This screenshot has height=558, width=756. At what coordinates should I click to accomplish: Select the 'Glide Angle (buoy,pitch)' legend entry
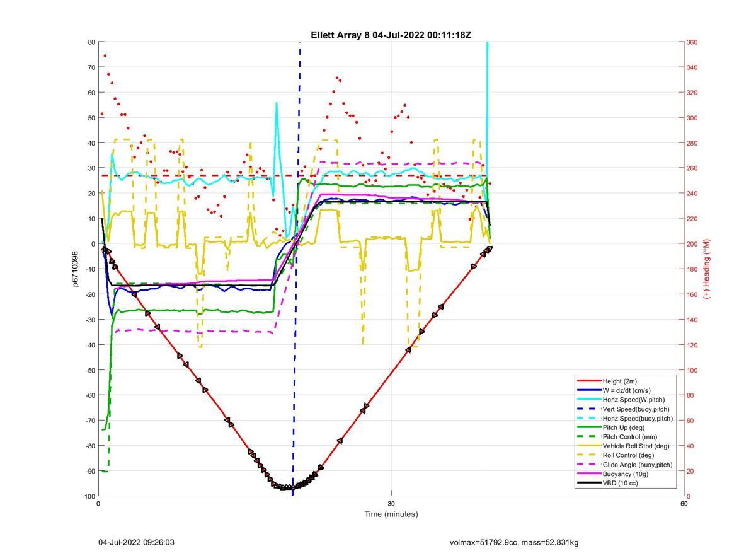point(638,465)
